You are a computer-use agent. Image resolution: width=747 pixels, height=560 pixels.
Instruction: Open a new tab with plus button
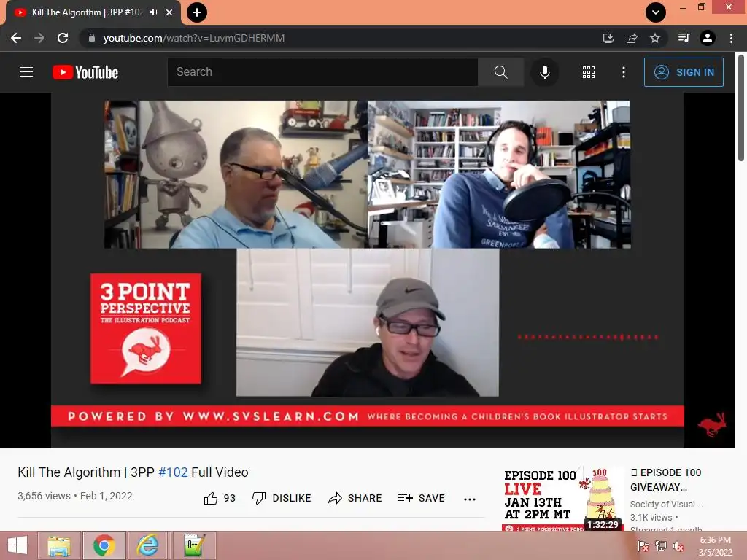pos(197,12)
